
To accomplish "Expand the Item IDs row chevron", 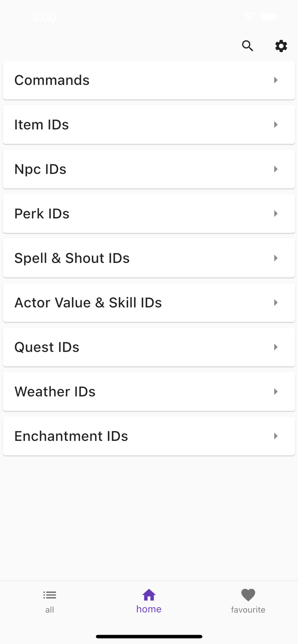I will coord(276,125).
